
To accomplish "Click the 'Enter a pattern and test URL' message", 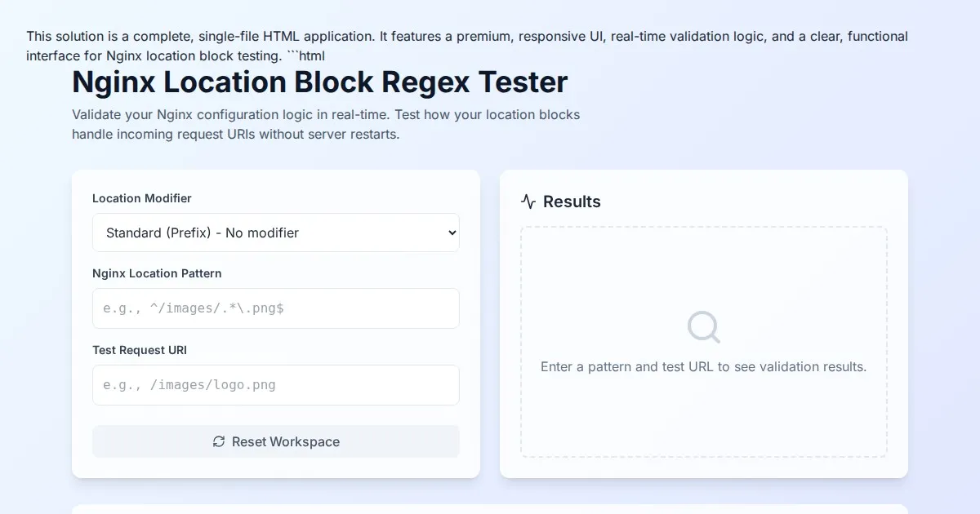I will (703, 367).
